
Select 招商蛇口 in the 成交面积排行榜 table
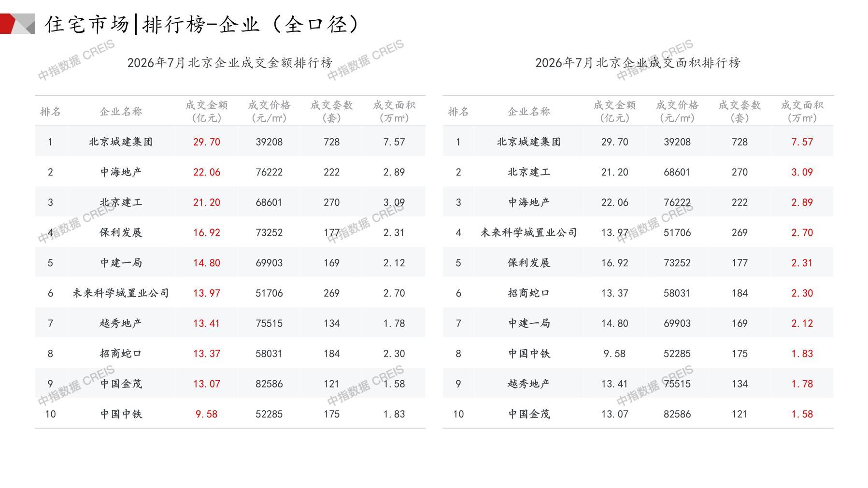pos(529,293)
